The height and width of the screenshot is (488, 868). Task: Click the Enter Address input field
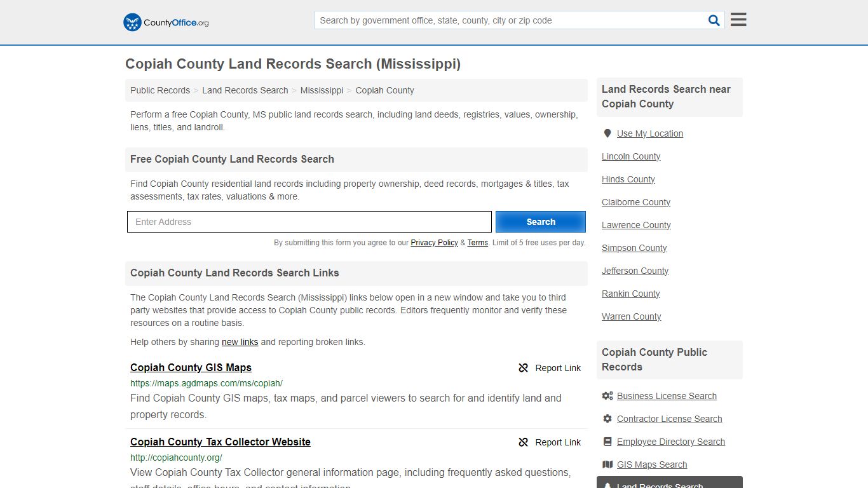(x=309, y=222)
